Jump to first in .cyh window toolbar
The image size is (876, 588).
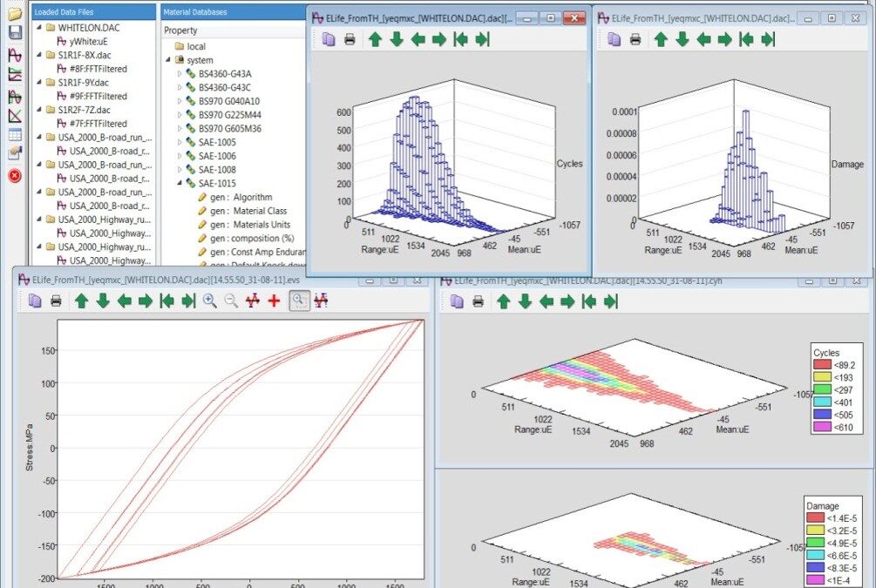click(589, 301)
